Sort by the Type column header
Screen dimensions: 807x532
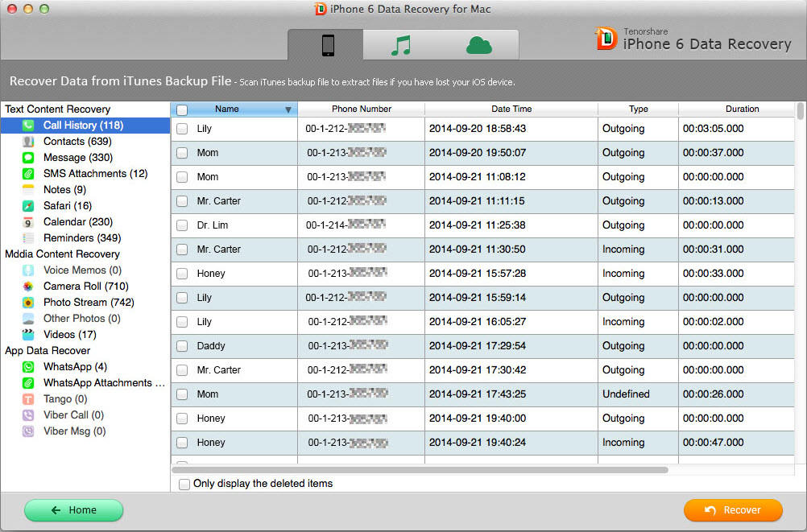(639, 109)
